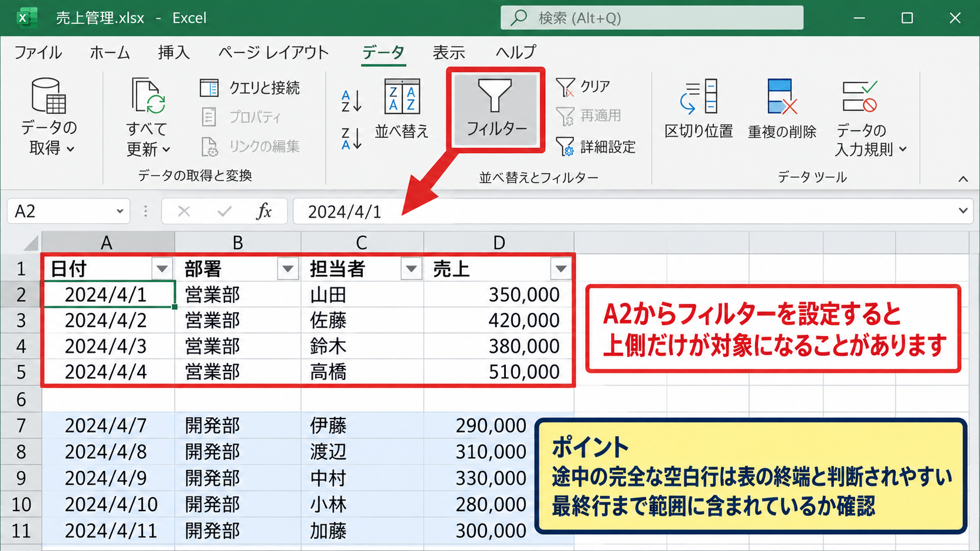Collapse the ribbon with the up chevron
The image size is (980, 551).
963,179
